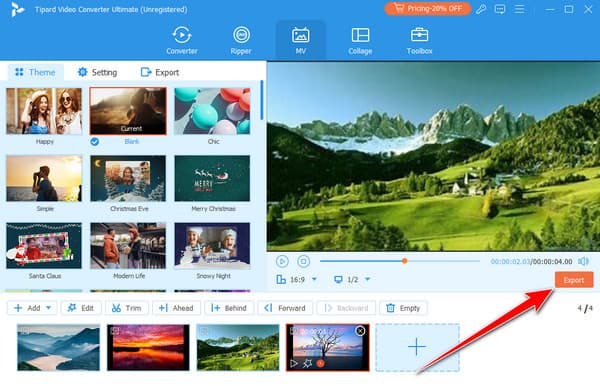Open the feedback chat icon
600x386 pixels.
[x=500, y=9]
